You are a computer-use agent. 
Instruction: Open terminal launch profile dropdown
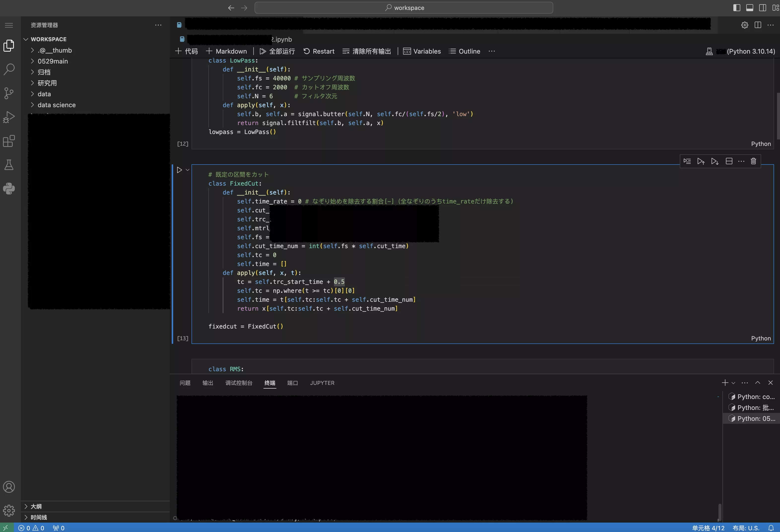[733, 383]
